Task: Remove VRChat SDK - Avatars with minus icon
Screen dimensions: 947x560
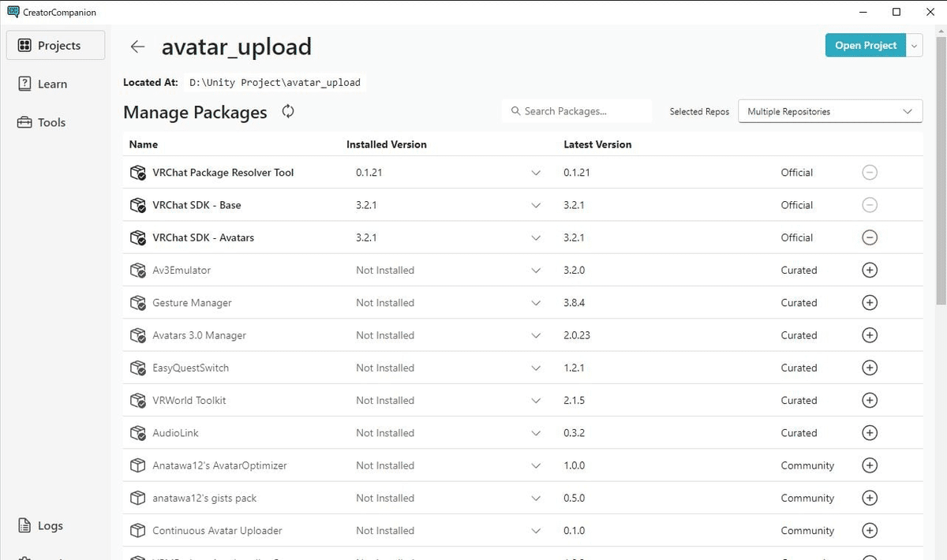Action: tap(870, 237)
